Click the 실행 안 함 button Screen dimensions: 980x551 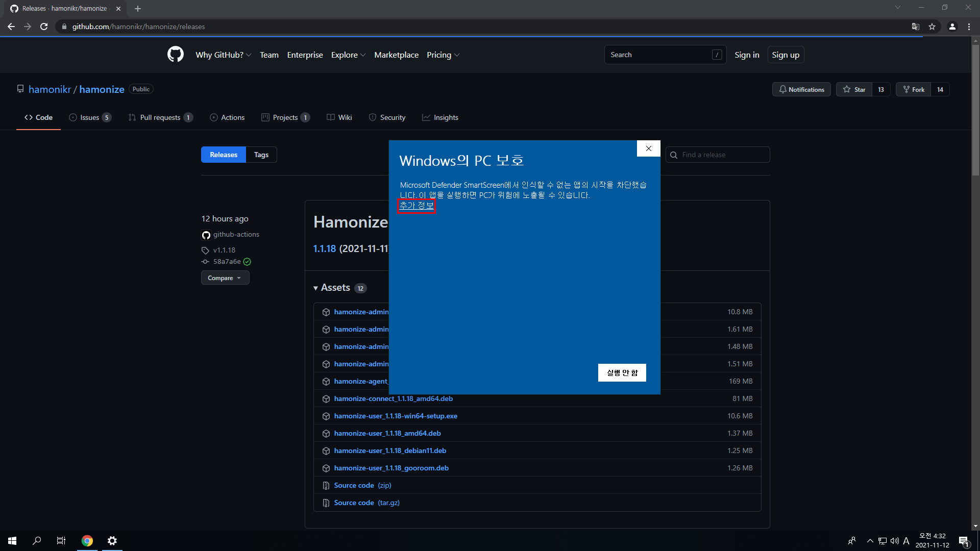point(622,373)
